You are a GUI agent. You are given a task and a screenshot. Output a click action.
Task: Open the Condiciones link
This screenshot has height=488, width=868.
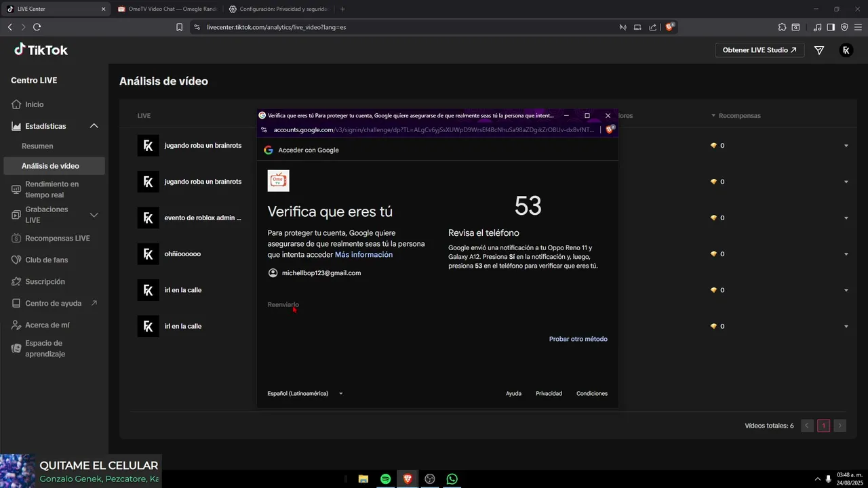(592, 394)
